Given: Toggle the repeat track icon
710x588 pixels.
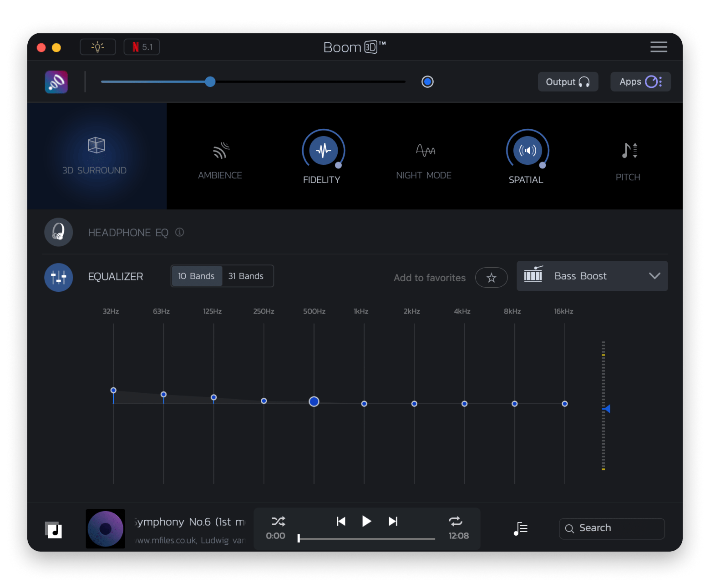Looking at the screenshot, I should (x=455, y=521).
